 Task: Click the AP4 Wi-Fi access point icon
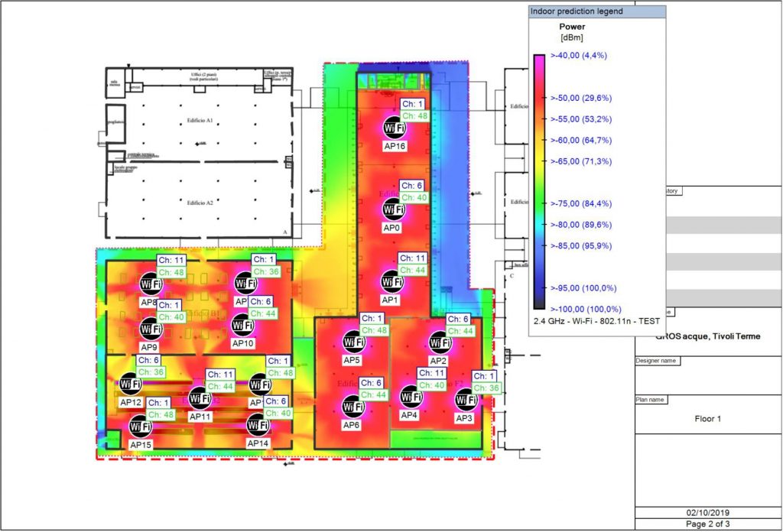(411, 397)
